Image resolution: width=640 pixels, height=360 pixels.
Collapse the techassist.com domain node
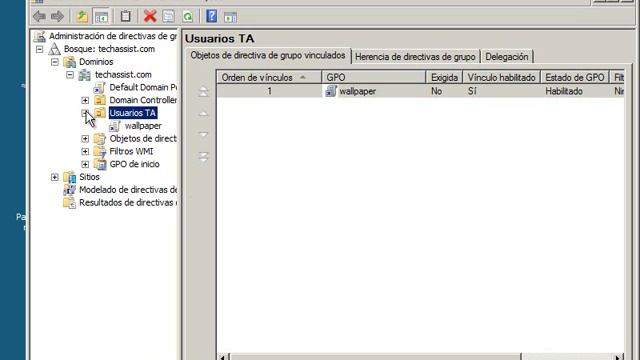[x=70, y=75]
